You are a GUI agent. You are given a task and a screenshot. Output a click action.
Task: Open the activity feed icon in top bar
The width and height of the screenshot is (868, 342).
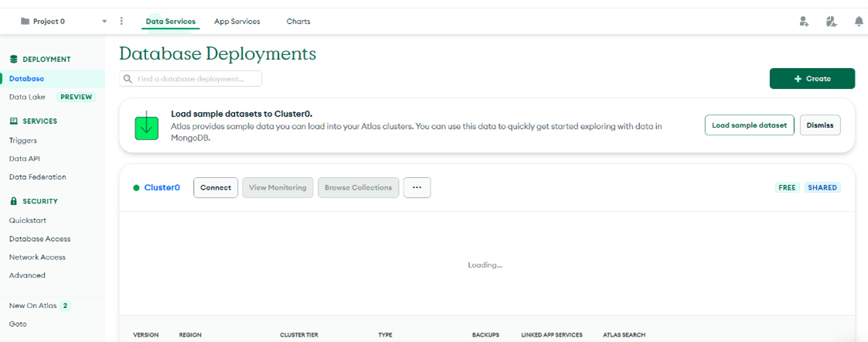coord(831,22)
